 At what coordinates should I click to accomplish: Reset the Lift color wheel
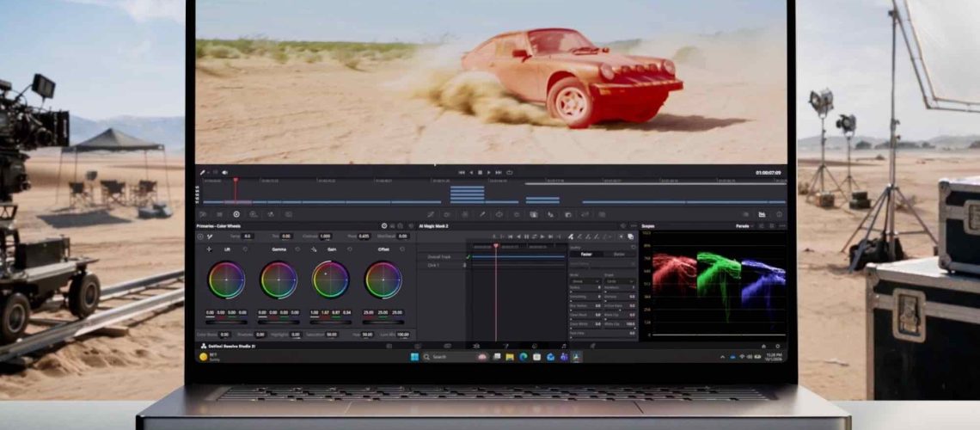pyautogui.click(x=245, y=249)
